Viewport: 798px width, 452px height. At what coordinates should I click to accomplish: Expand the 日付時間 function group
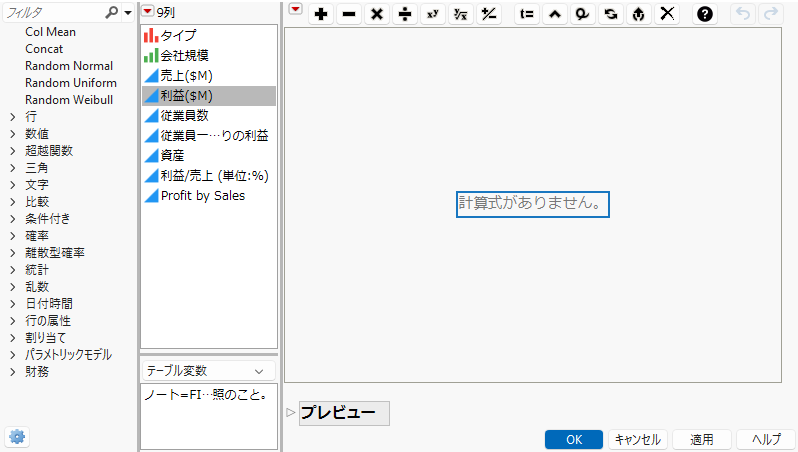point(13,304)
